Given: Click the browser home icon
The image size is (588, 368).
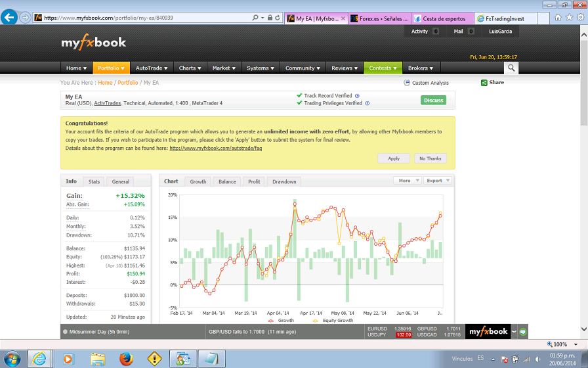Looking at the screenshot, I should (x=558, y=18).
